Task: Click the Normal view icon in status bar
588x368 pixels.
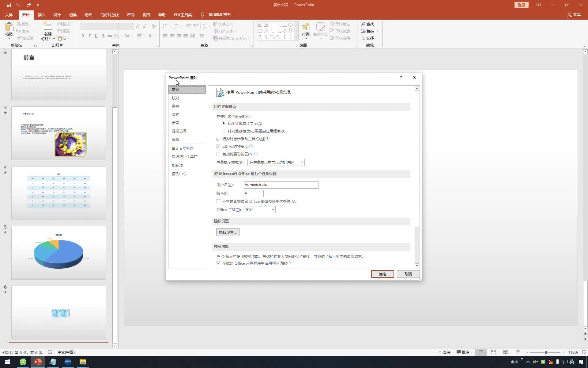Action: click(x=481, y=352)
